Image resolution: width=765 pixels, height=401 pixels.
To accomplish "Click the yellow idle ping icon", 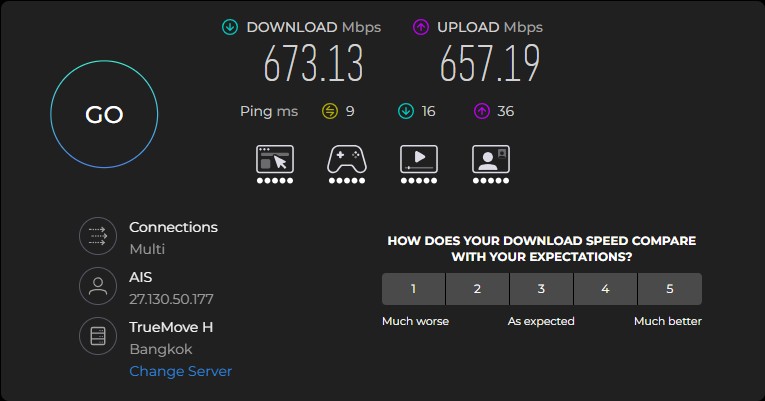I will pos(330,111).
